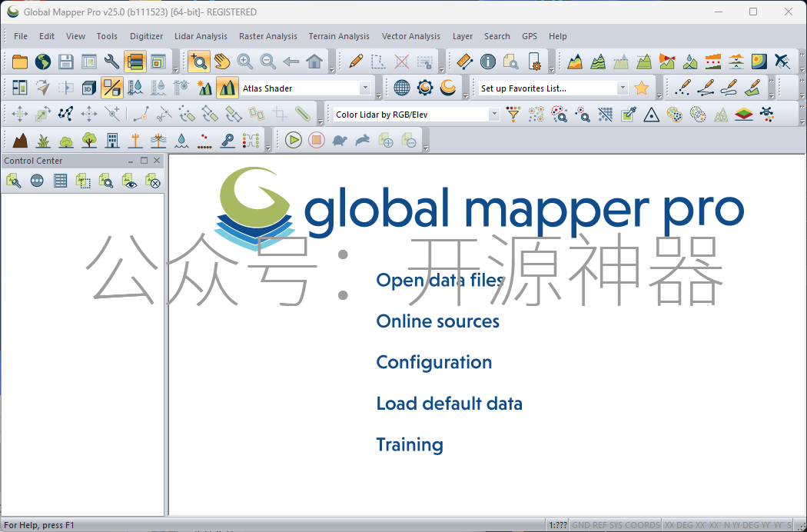This screenshot has height=532, width=807.
Task: Click the zoom in magnifier with plus
Action: [245, 62]
